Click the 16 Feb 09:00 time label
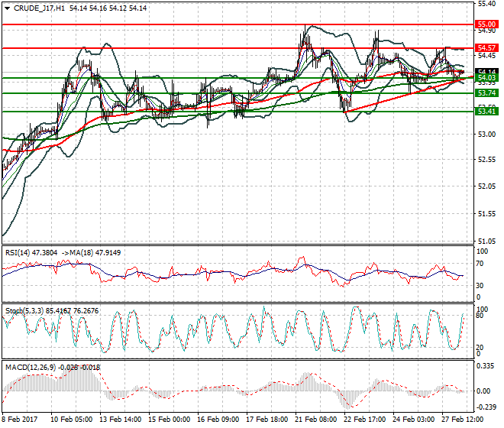Image resolution: width=504 pixels, height=428 pixels. [218, 420]
